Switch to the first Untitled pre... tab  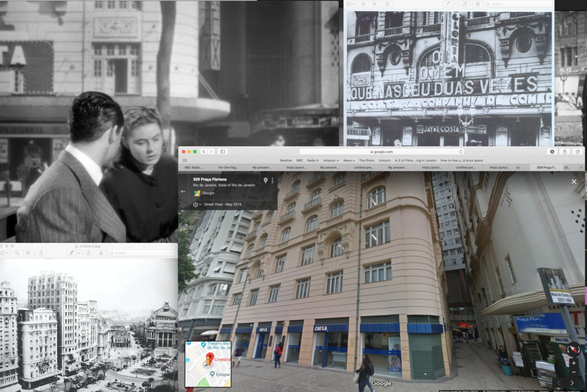[363, 167]
